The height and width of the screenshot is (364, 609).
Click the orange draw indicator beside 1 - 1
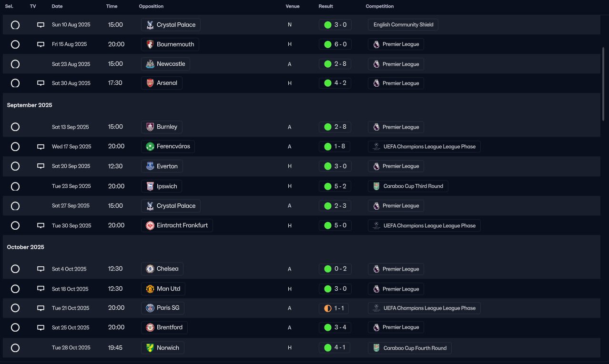tap(327, 308)
